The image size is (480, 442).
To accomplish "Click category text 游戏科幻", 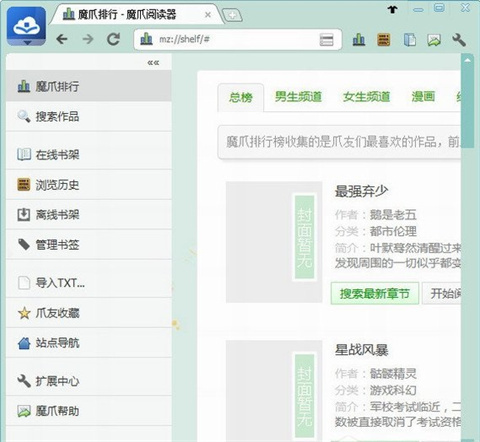I will pos(393,390).
